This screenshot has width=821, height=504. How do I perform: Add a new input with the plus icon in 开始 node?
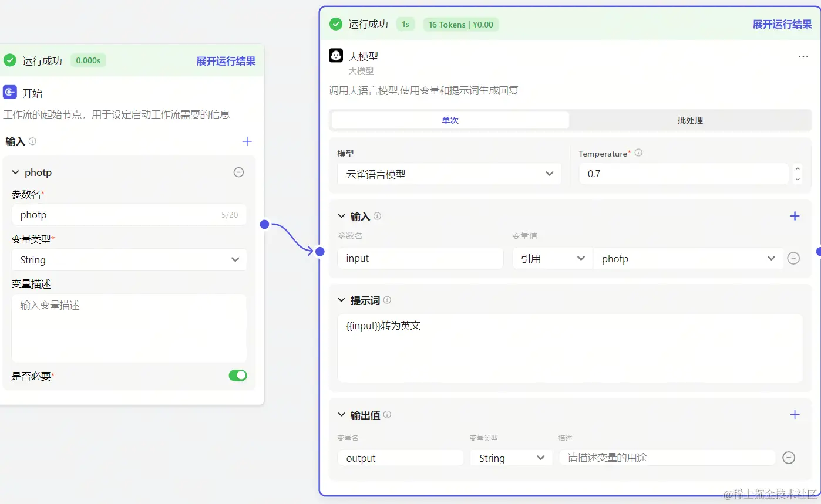(x=247, y=141)
